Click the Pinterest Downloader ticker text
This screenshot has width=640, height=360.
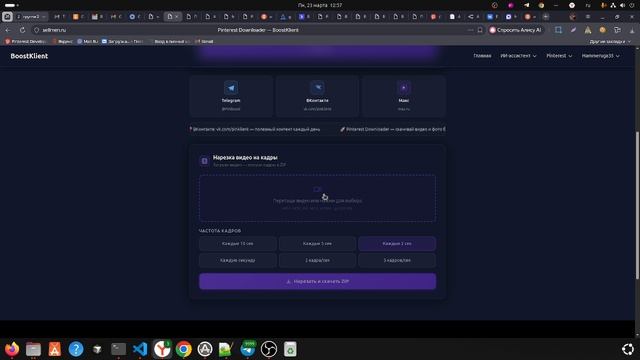[393, 129]
